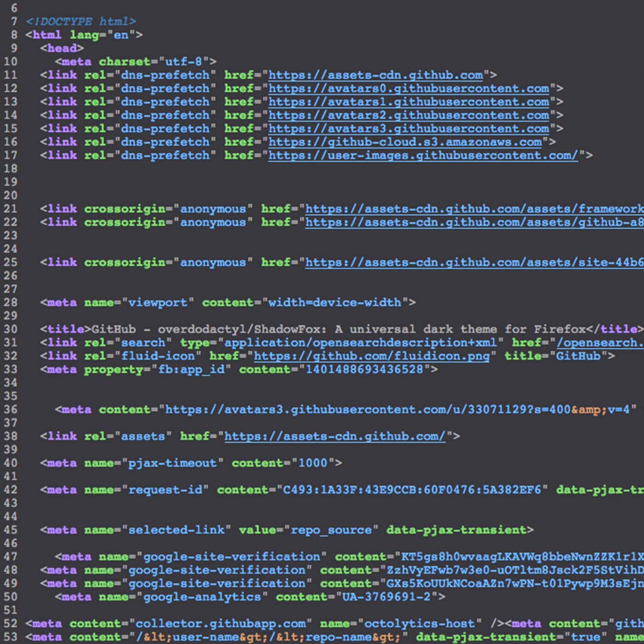This screenshot has width=644, height=644.
Task: Click the avatars0.githubusercontent.com link
Action: point(409,88)
